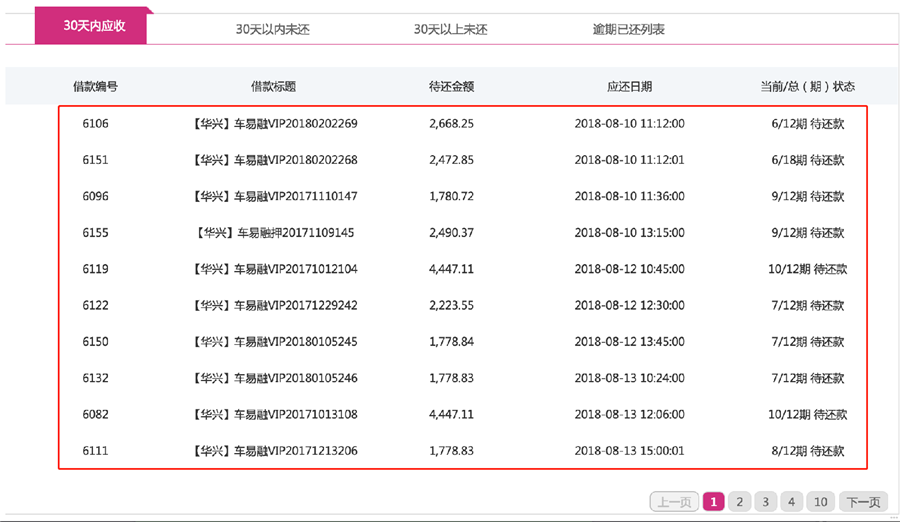The image size is (900, 522).
Task: Jump to page 10 in pagination
Action: point(821,502)
